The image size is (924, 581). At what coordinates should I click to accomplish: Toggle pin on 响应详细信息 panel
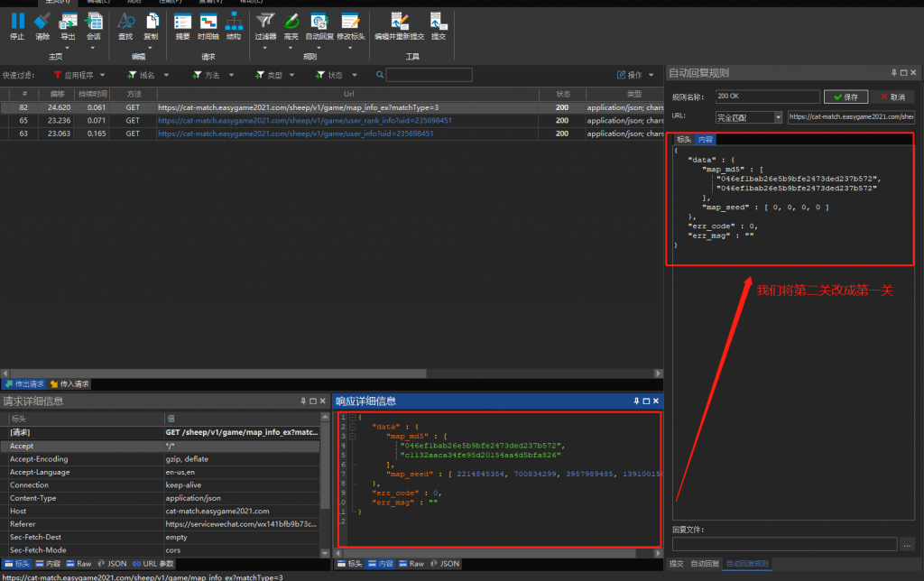click(635, 401)
